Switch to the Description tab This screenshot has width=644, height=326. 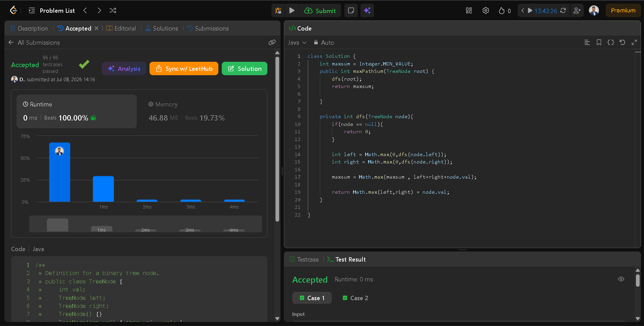(28, 28)
